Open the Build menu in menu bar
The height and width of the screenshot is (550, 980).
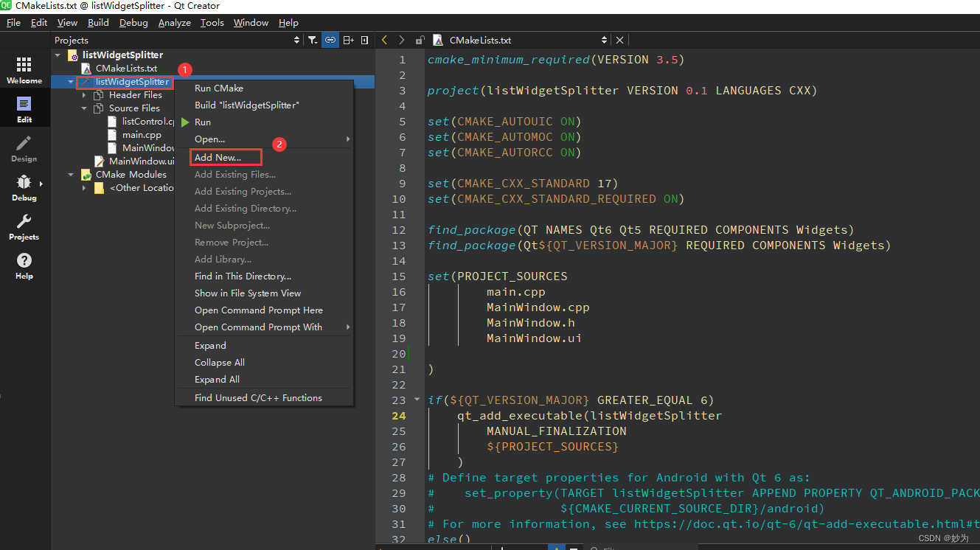98,23
